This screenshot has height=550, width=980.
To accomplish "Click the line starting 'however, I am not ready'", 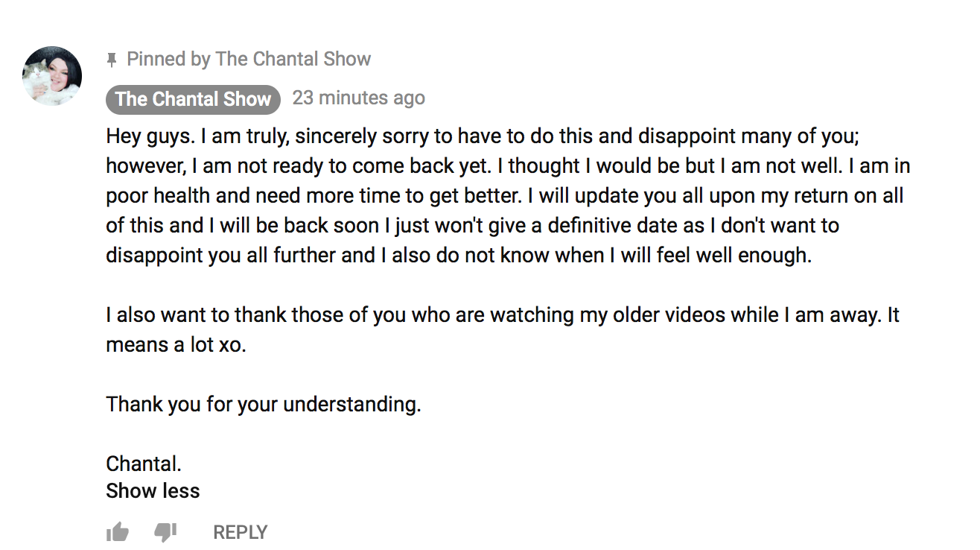I will pos(508,166).
